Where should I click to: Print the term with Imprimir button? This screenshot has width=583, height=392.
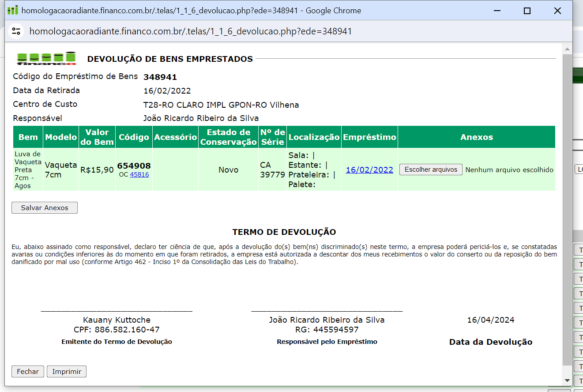(67, 372)
